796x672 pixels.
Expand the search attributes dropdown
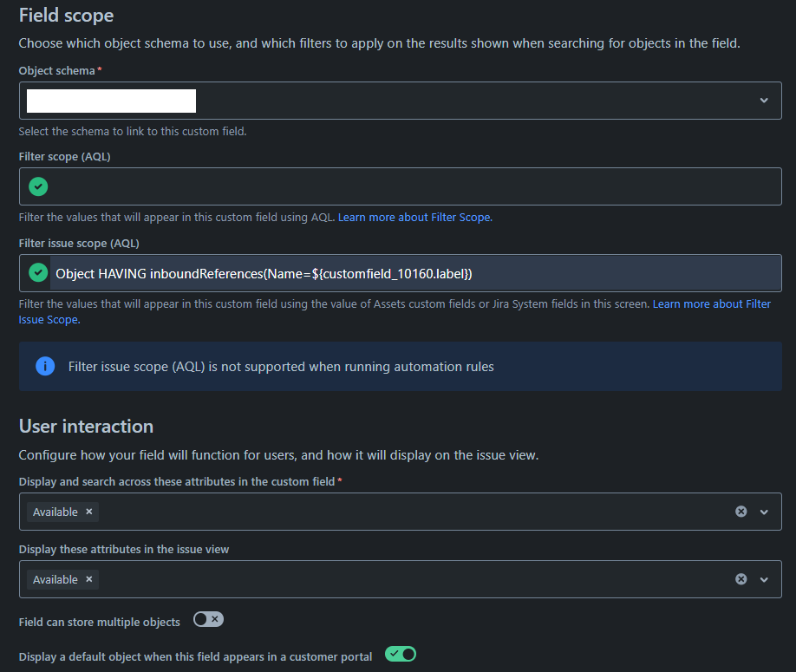point(764,512)
